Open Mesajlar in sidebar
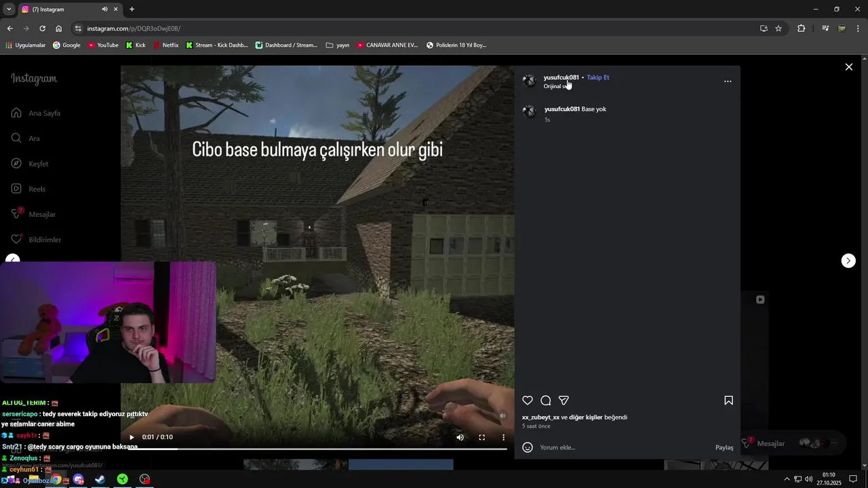This screenshot has height=488, width=868. [x=33, y=214]
